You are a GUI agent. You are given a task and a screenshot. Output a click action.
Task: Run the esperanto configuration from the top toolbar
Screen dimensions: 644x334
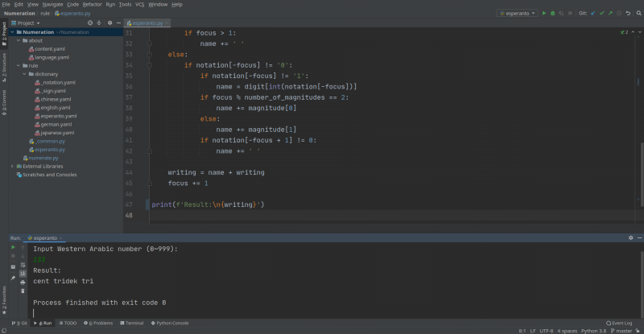(544, 13)
